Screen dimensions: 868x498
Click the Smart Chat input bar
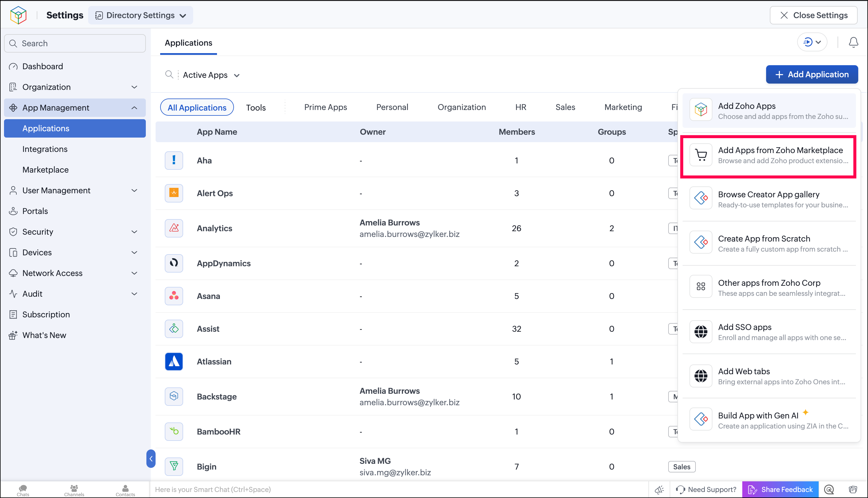click(x=399, y=490)
